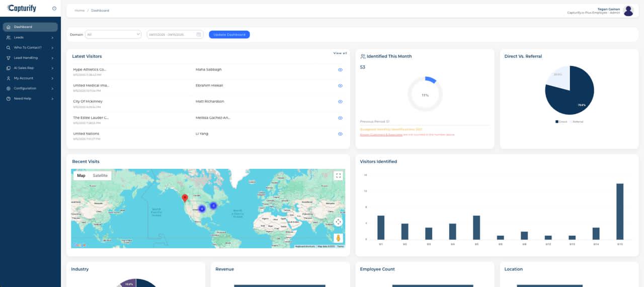Click the map camera controls icon
Screen dimensions: 644x287
pyautogui.click(x=338, y=222)
